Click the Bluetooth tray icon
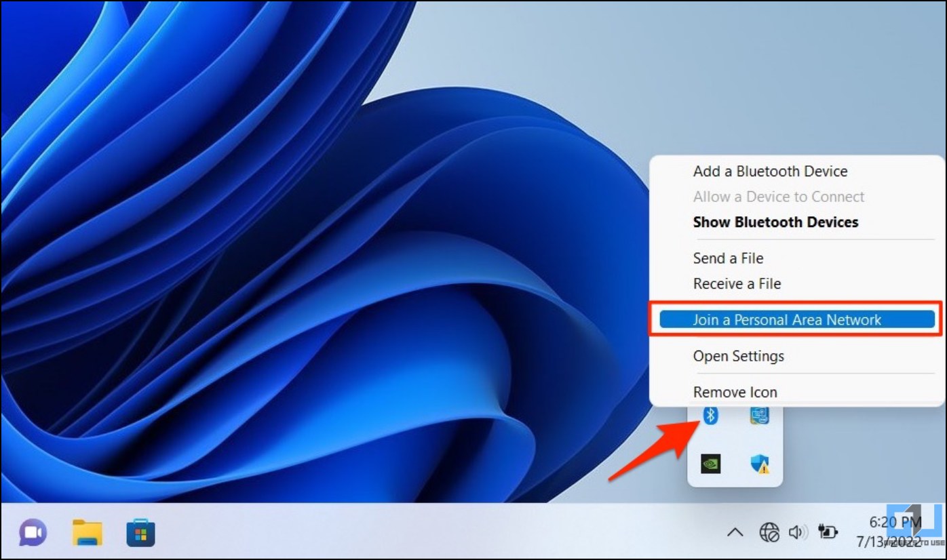Image resolution: width=947 pixels, height=560 pixels. tap(710, 415)
